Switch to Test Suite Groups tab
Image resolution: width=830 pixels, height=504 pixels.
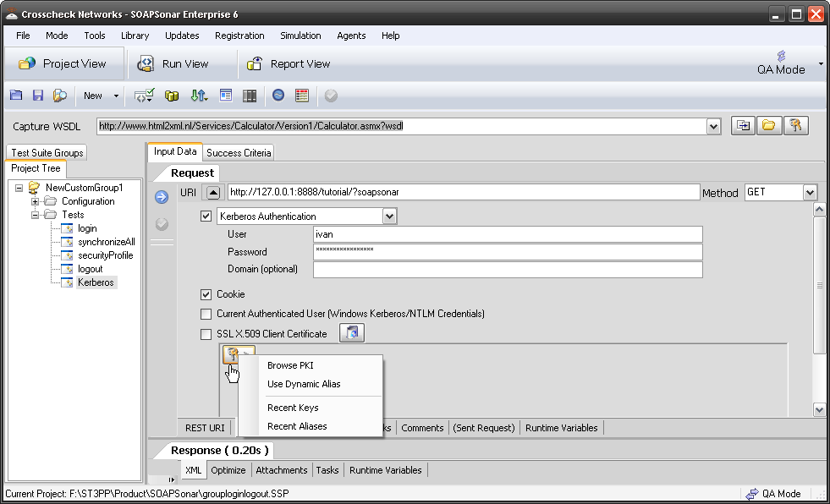pyautogui.click(x=47, y=153)
